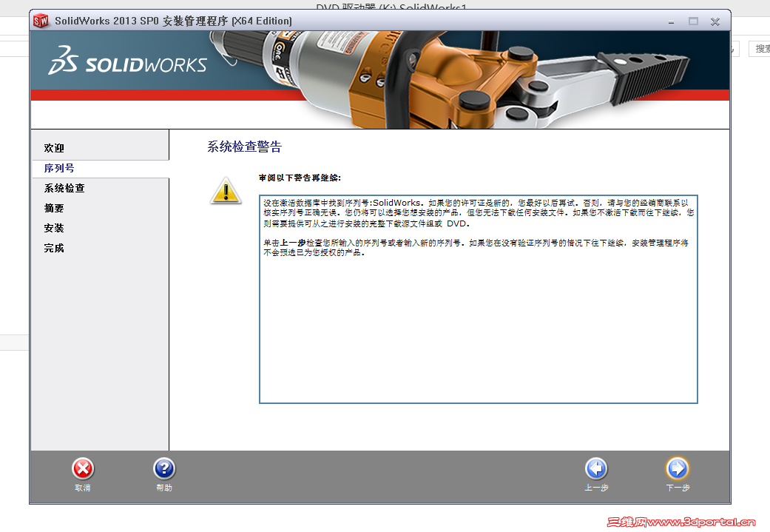Select the 欢迎 step in sidebar

54,148
